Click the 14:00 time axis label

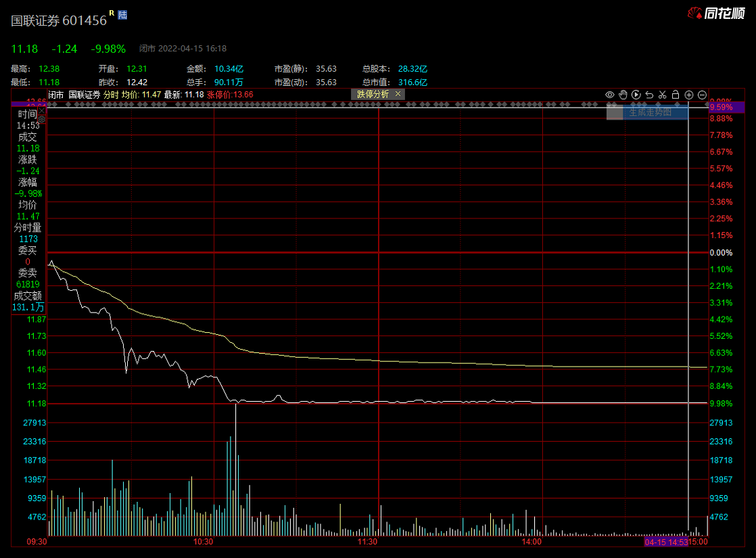(531, 542)
